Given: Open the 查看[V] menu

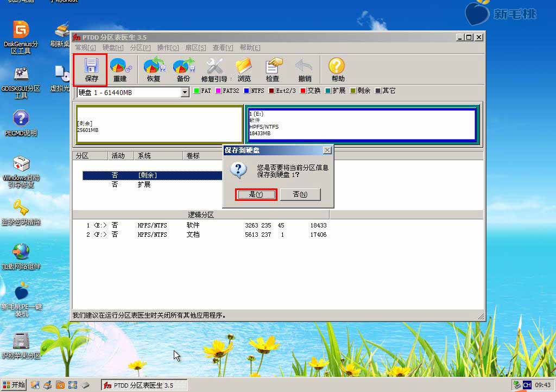Looking at the screenshot, I should [223, 47].
